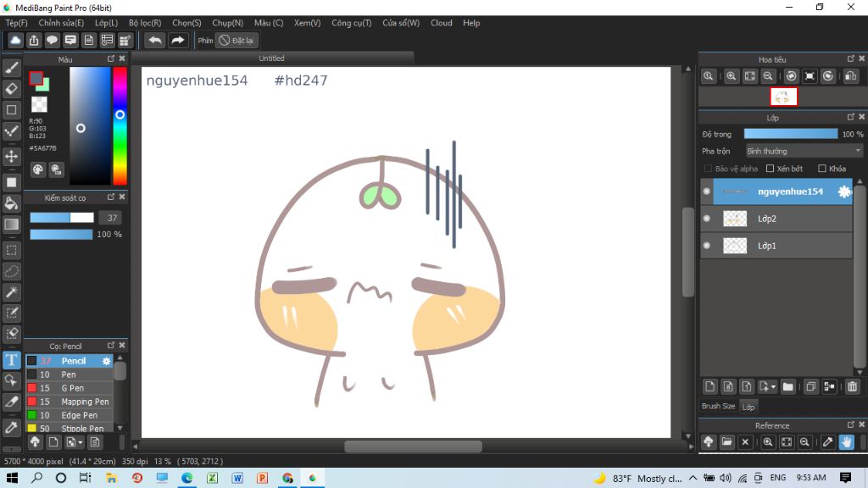Open the Lớp(L) menu
The width and height of the screenshot is (868, 488).
(x=106, y=23)
